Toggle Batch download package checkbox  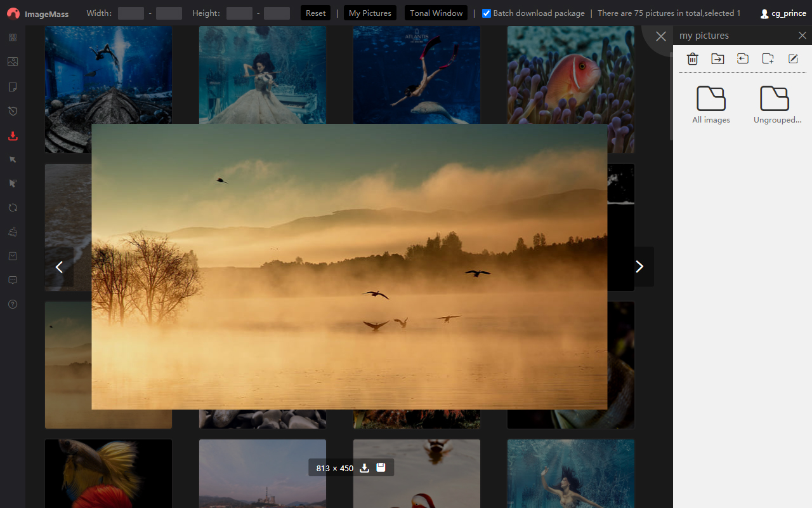[487, 13]
